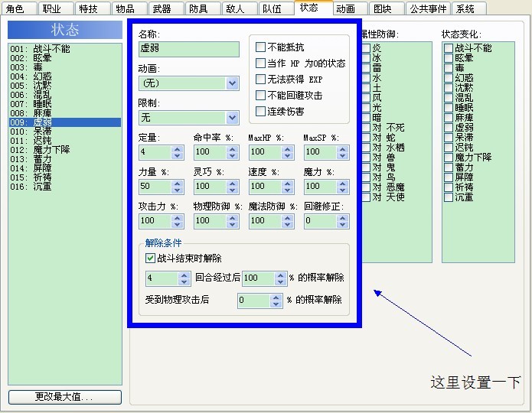Check 屏障 in 状态变化 list
The image size is (532, 413).
click(449, 177)
